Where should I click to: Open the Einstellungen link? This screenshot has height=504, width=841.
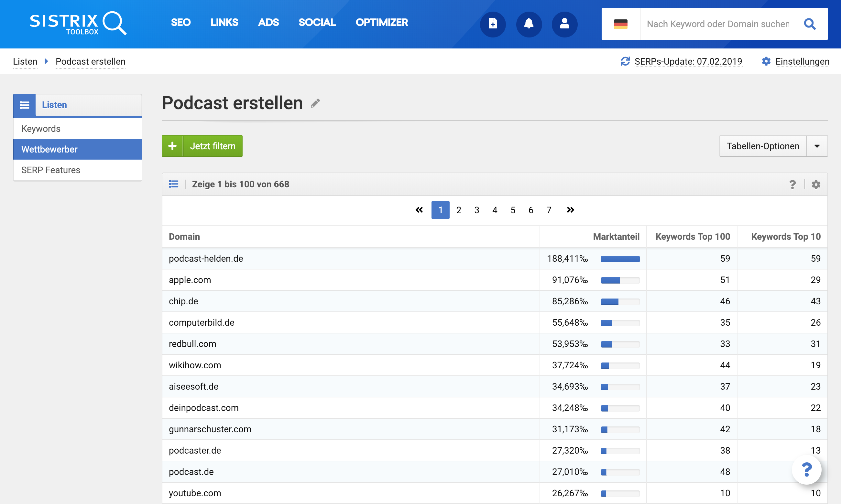[802, 61]
